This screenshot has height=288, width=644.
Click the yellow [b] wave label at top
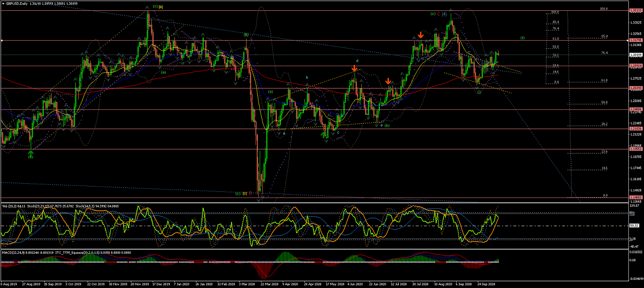pyautogui.click(x=161, y=7)
